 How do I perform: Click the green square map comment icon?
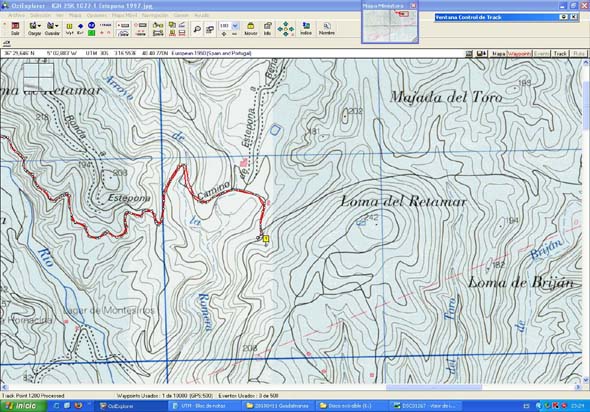point(91,33)
